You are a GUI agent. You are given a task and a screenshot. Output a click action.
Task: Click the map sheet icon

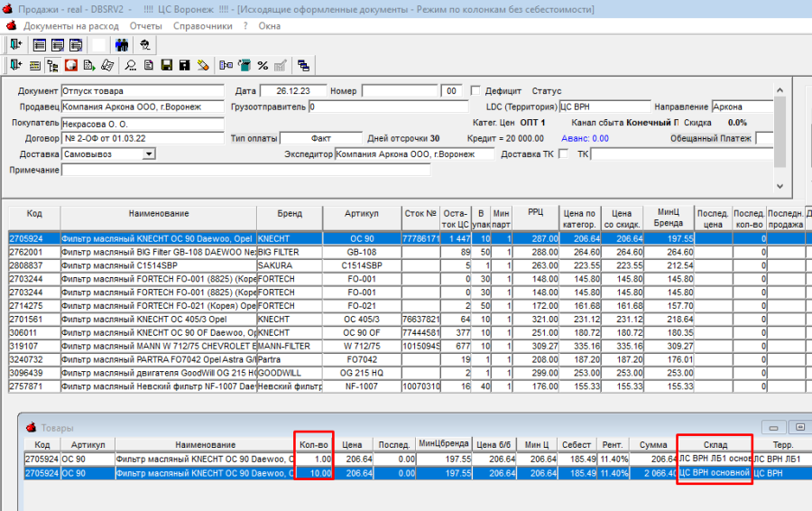pyautogui.click(x=107, y=65)
